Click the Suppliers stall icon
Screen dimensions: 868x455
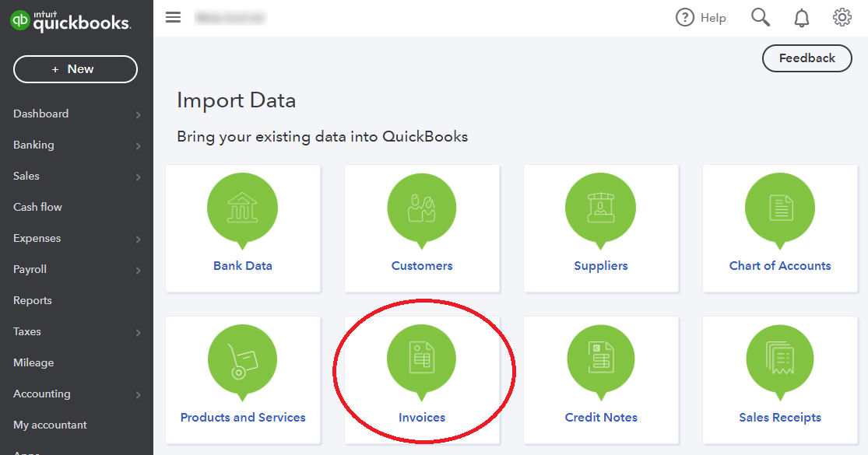click(x=601, y=208)
